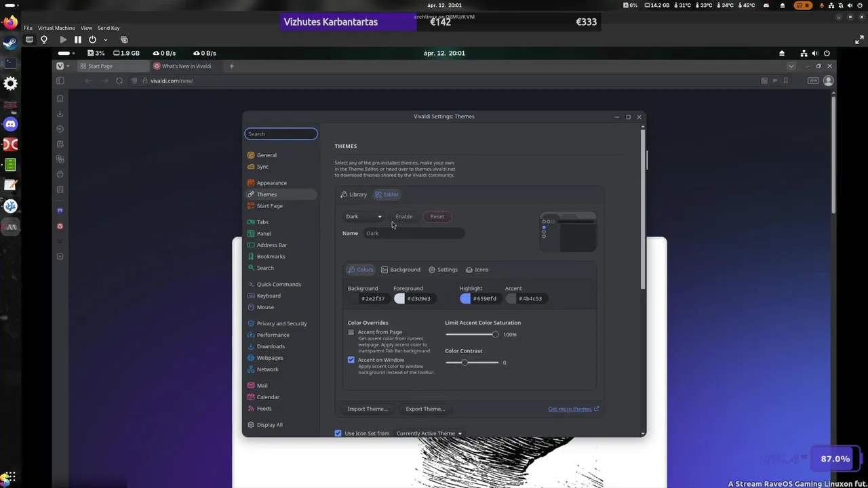Expand the Vivaldi tab list chevron
This screenshot has width=868, height=488.
pos(791,66)
